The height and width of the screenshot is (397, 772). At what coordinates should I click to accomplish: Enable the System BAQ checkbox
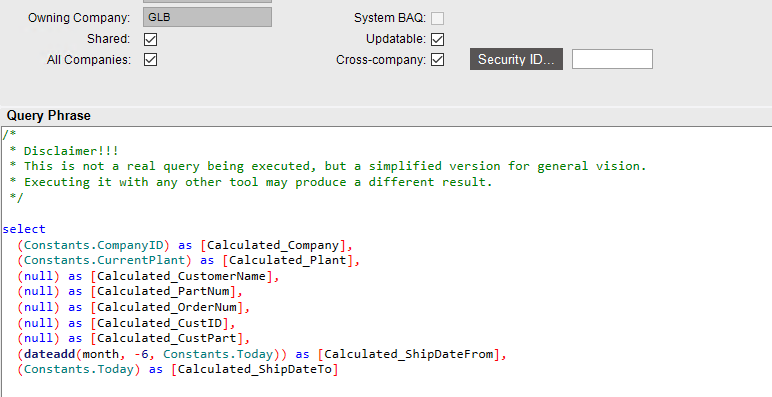coord(437,18)
